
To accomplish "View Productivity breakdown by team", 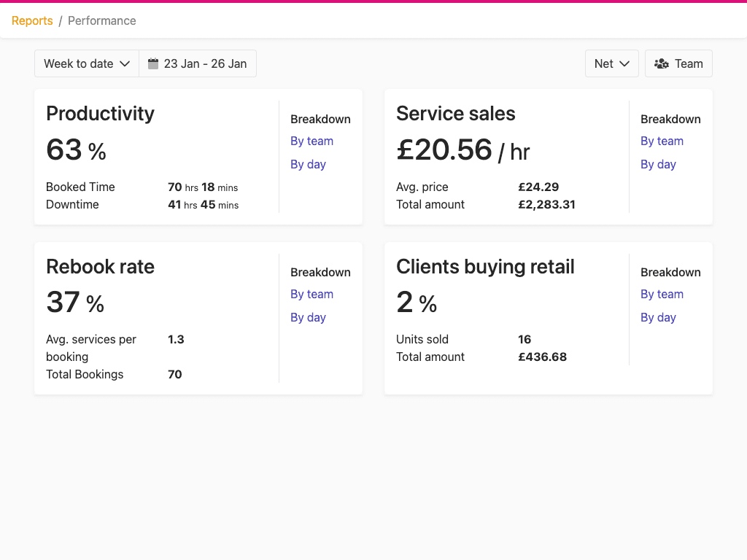I will [x=311, y=141].
